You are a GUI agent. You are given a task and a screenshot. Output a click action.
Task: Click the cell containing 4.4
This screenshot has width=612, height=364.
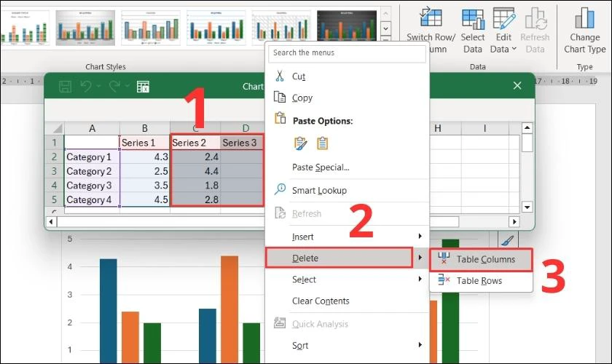[x=195, y=171]
